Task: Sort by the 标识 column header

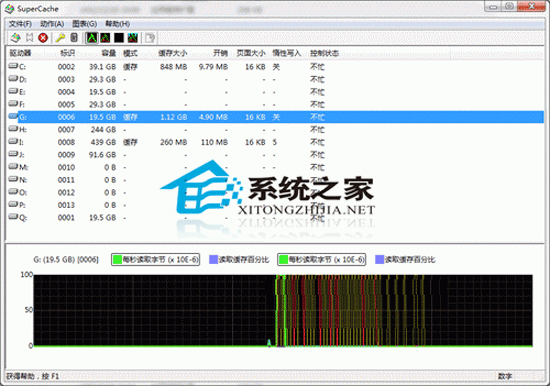Action: [67, 53]
